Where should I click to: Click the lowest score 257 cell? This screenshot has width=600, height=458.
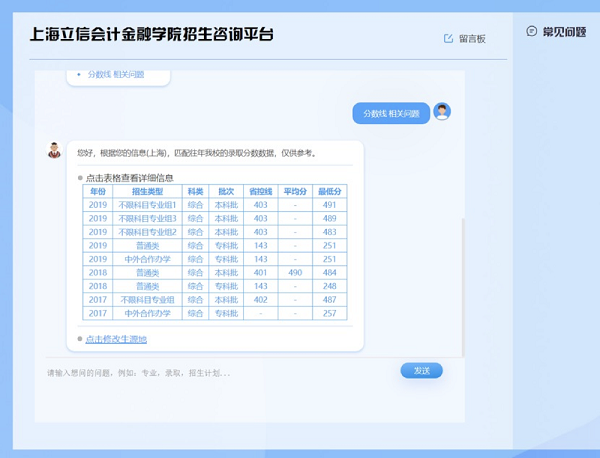329,313
